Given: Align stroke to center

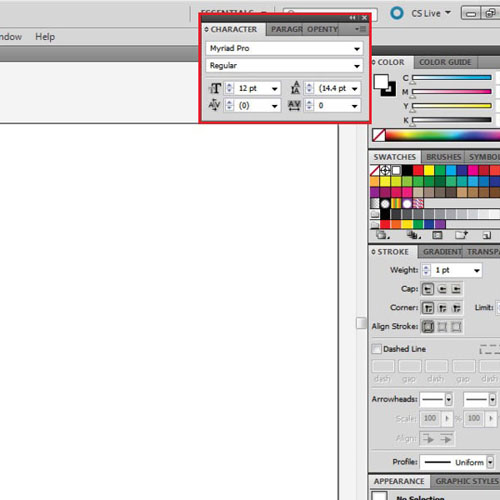Looking at the screenshot, I should coord(428,326).
